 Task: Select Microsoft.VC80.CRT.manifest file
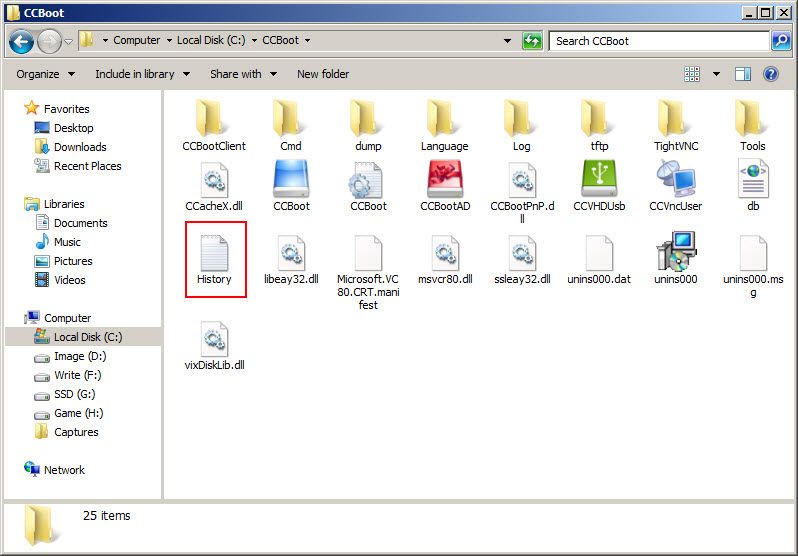(368, 272)
